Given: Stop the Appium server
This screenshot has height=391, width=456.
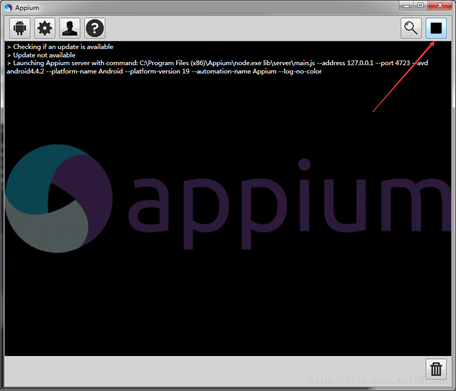Looking at the screenshot, I should (x=436, y=28).
